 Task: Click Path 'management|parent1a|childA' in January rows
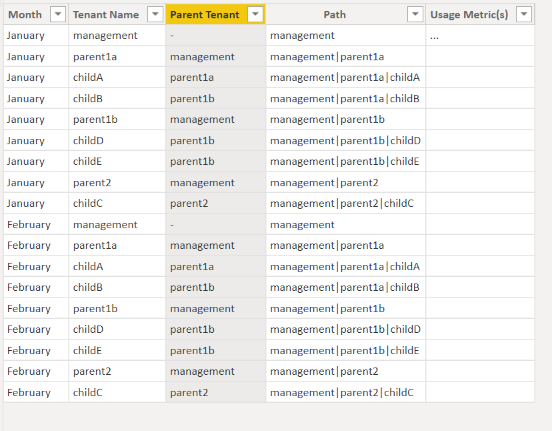[345, 77]
